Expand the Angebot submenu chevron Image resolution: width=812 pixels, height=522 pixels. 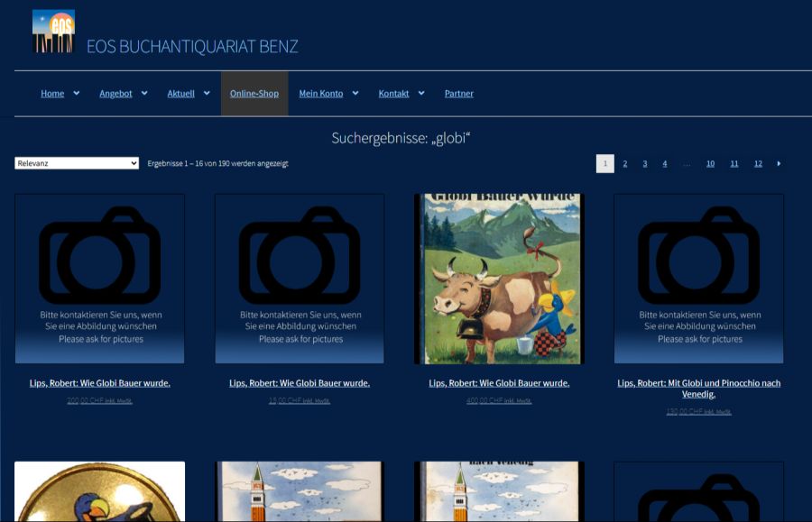(x=144, y=93)
